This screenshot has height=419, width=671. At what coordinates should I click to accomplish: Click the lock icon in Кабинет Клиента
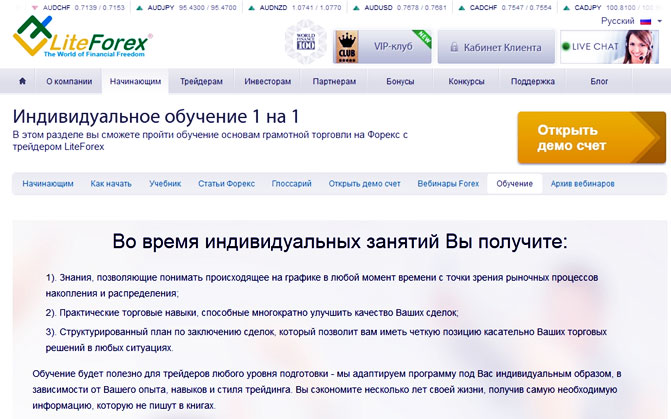tap(454, 47)
